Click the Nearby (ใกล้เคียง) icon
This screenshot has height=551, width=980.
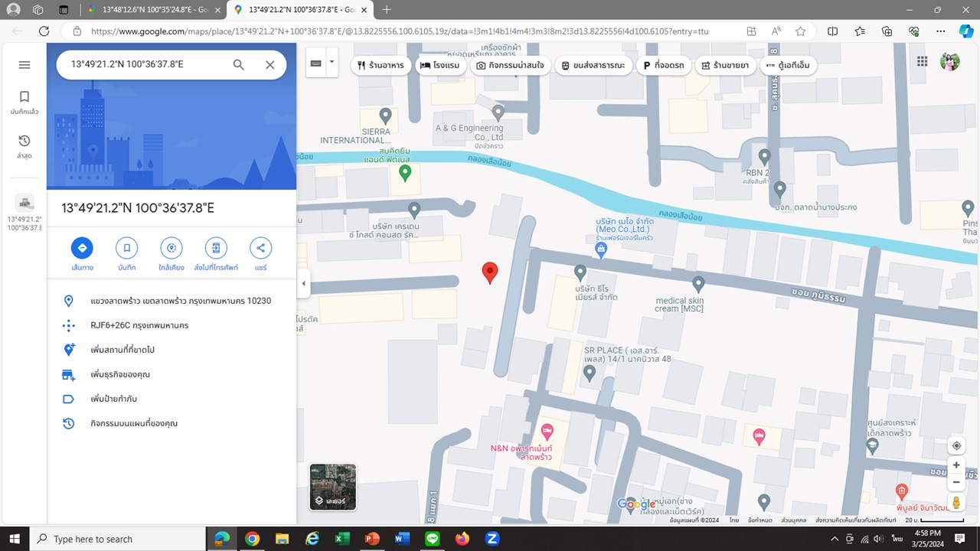coord(171,248)
